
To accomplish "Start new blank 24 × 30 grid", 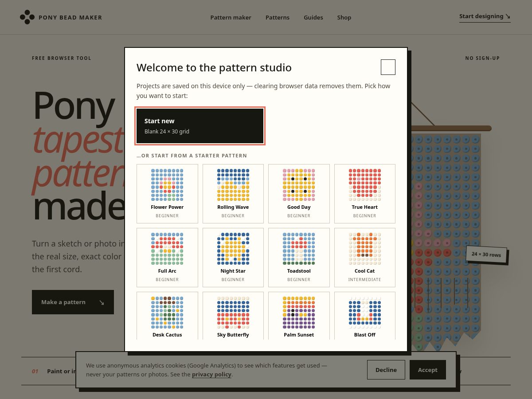I will (x=200, y=126).
